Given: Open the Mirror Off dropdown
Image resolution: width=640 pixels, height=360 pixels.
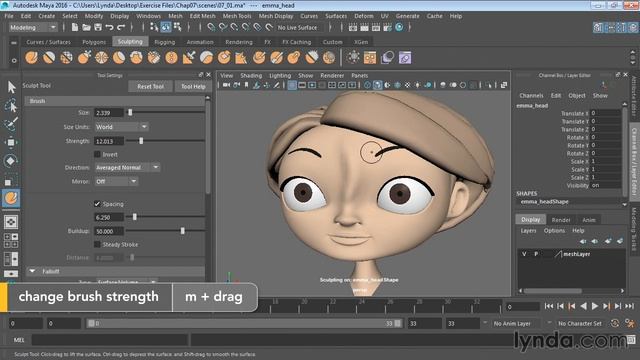Looking at the screenshot, I should pos(116,181).
